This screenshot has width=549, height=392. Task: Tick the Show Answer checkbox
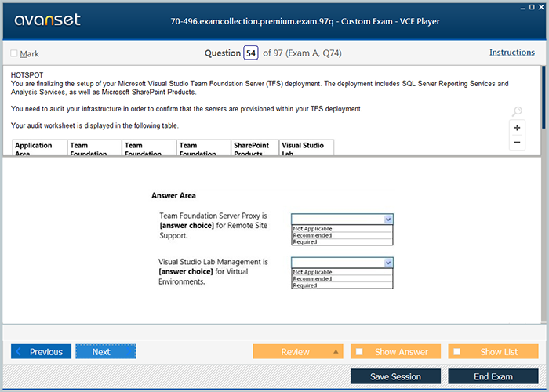pyautogui.click(x=359, y=351)
